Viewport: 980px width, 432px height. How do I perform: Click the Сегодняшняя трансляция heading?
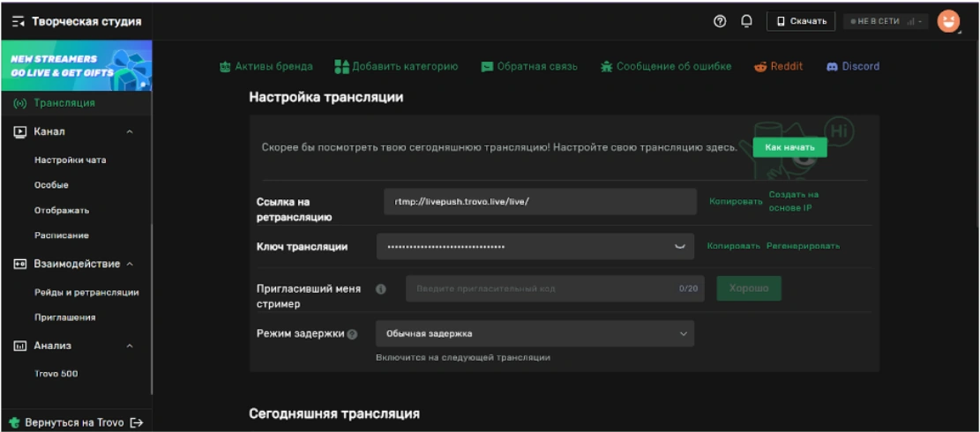coord(334,413)
